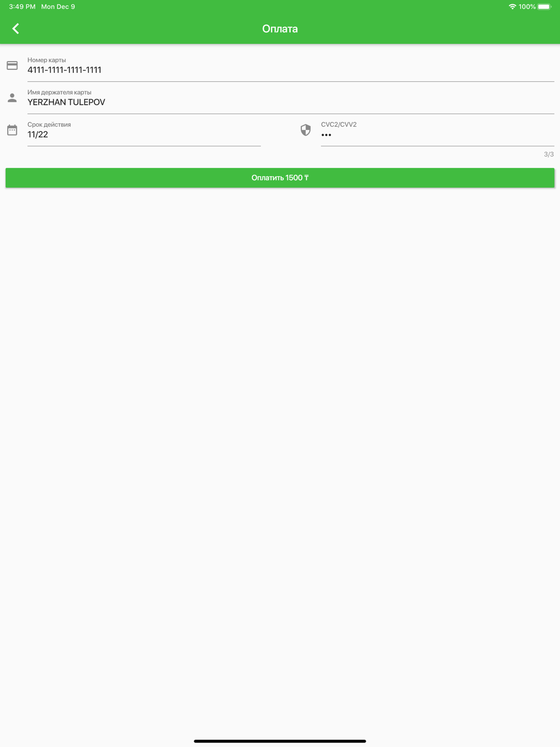The height and width of the screenshot is (747, 560).
Task: Click the Срок действия label
Action: 49,124
